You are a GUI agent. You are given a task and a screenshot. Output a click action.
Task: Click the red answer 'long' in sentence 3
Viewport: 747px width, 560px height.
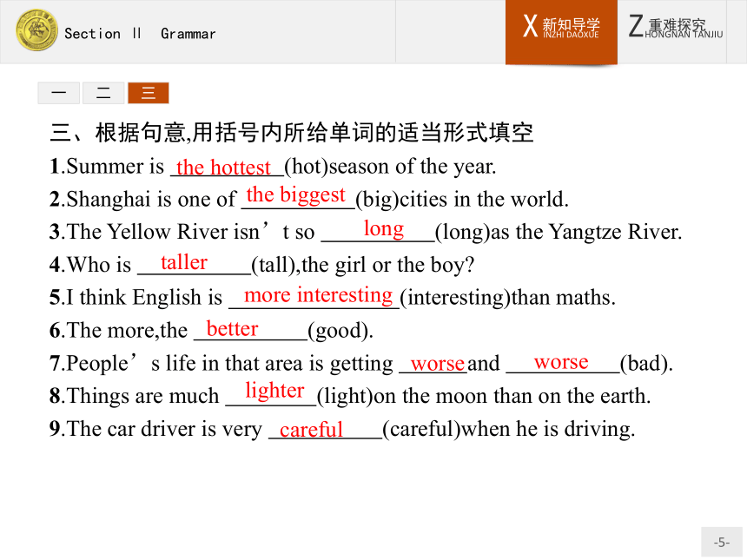384,229
